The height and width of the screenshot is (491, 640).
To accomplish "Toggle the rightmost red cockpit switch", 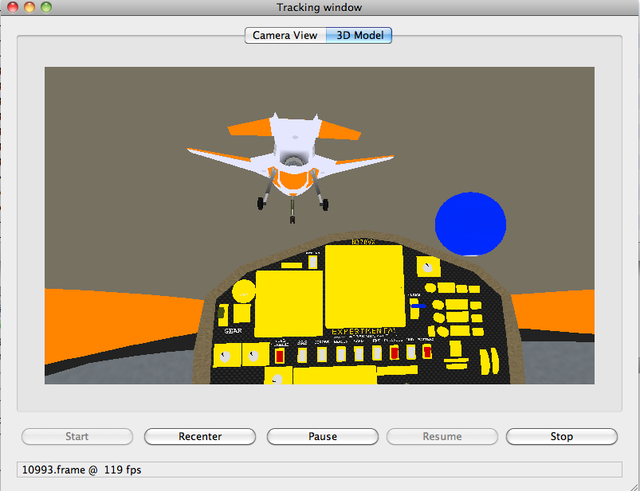I will pyautogui.click(x=427, y=353).
